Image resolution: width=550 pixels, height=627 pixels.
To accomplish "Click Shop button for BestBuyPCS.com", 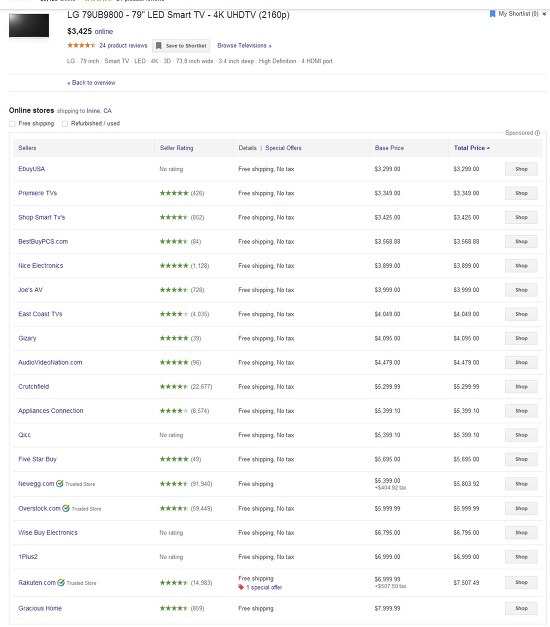I will (521, 242).
